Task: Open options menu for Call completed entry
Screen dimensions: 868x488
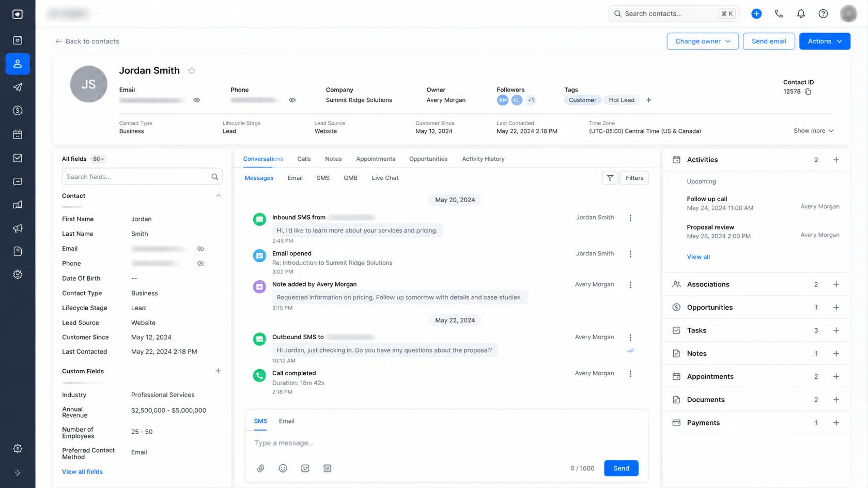Action: click(630, 374)
